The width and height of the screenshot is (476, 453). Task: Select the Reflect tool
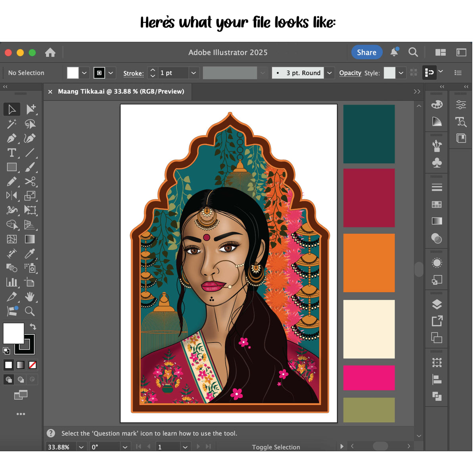click(x=12, y=196)
